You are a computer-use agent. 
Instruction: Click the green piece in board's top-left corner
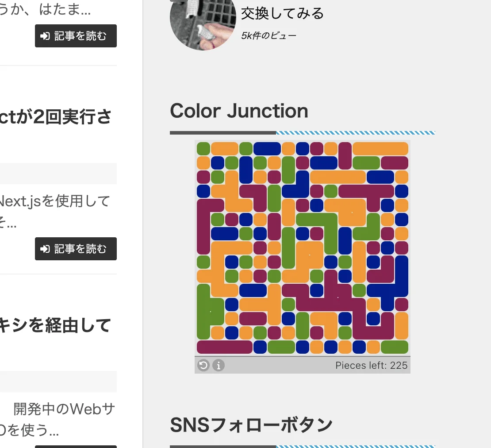coord(203,149)
